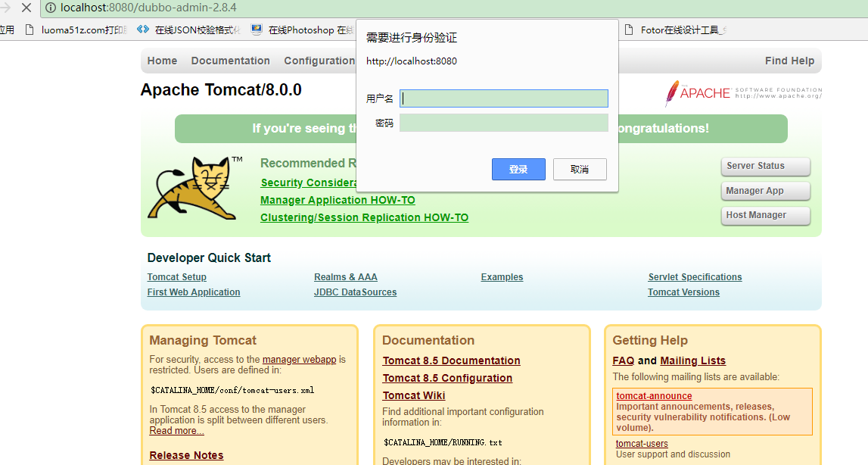Click the Apache Tomcat/8.0.0 heading
868x465 pixels.
click(221, 90)
